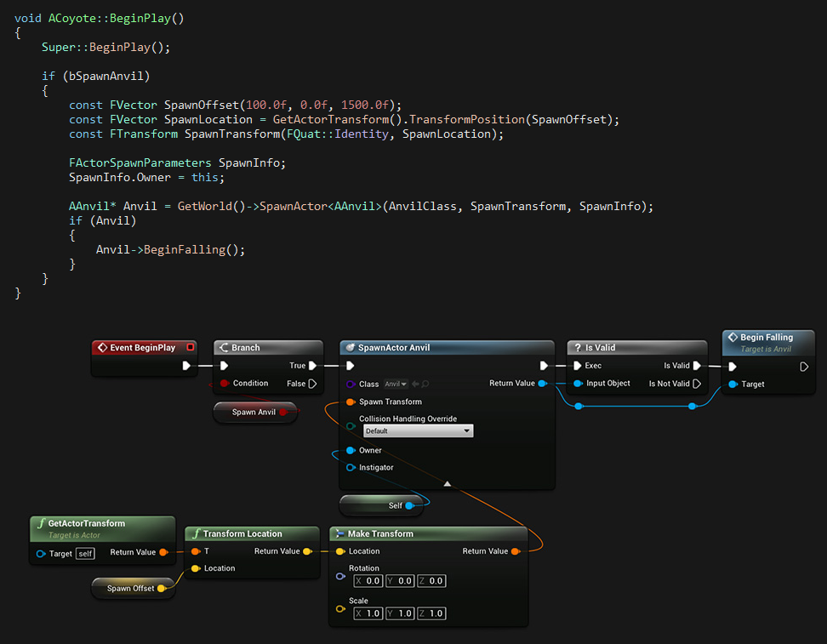The width and height of the screenshot is (827, 644).
Task: Collapse the SpawnActor node's advanced pins triangle
Action: pos(448,484)
